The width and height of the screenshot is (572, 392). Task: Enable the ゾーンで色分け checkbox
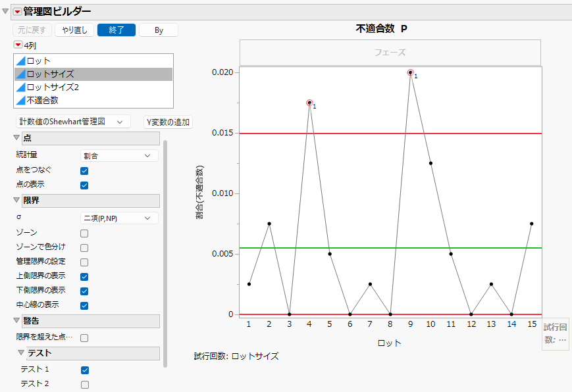pos(84,248)
